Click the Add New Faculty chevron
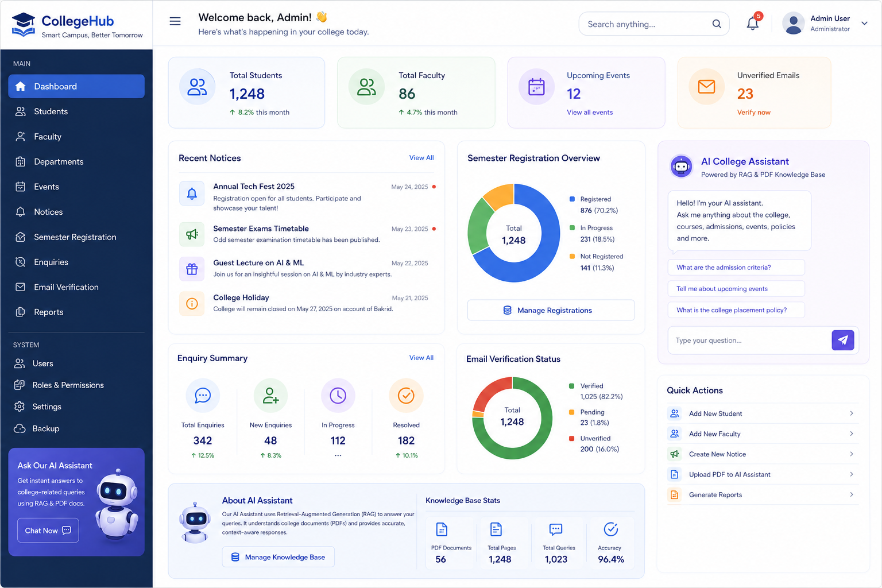 pyautogui.click(x=852, y=434)
